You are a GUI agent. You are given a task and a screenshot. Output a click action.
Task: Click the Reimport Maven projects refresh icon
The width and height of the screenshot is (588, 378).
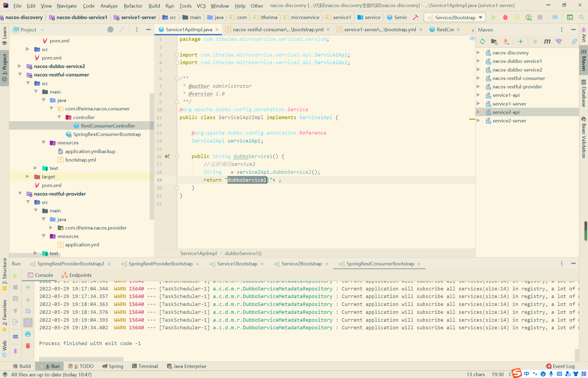482,41
